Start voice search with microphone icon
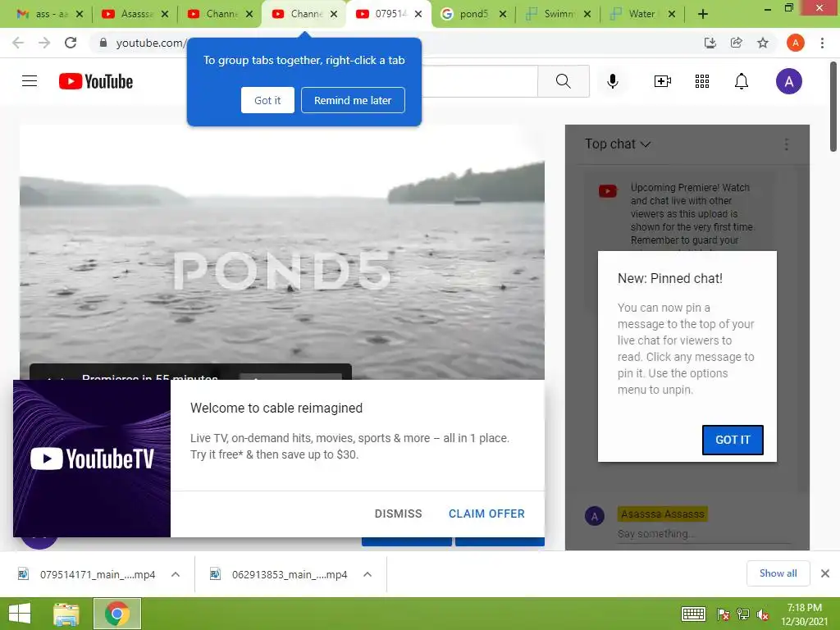 tap(613, 81)
